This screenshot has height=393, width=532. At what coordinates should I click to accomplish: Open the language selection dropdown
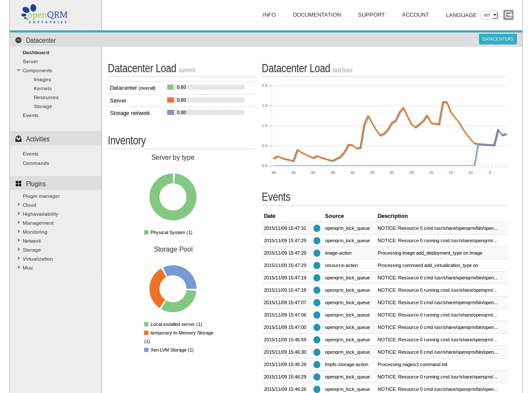[489, 15]
